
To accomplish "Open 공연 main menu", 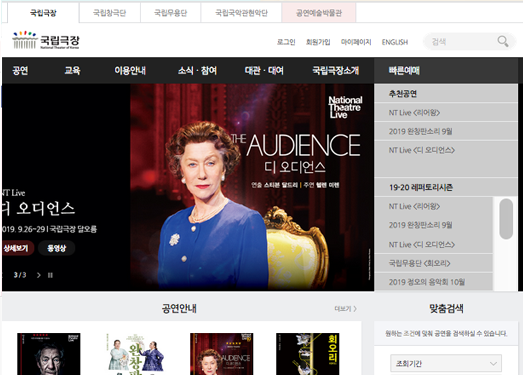I will point(20,70).
